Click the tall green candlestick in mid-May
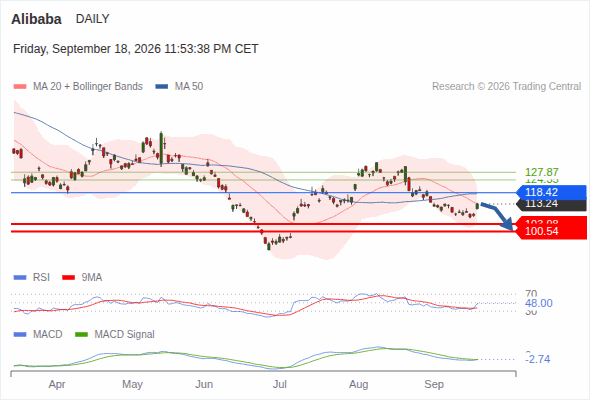Image resolution: width=590 pixels, height=400 pixels. click(x=161, y=149)
